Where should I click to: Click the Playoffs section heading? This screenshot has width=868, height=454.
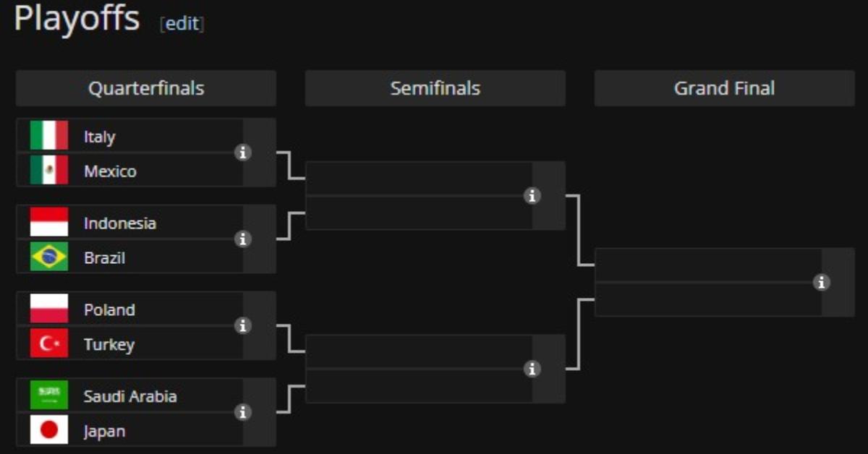coord(77,18)
